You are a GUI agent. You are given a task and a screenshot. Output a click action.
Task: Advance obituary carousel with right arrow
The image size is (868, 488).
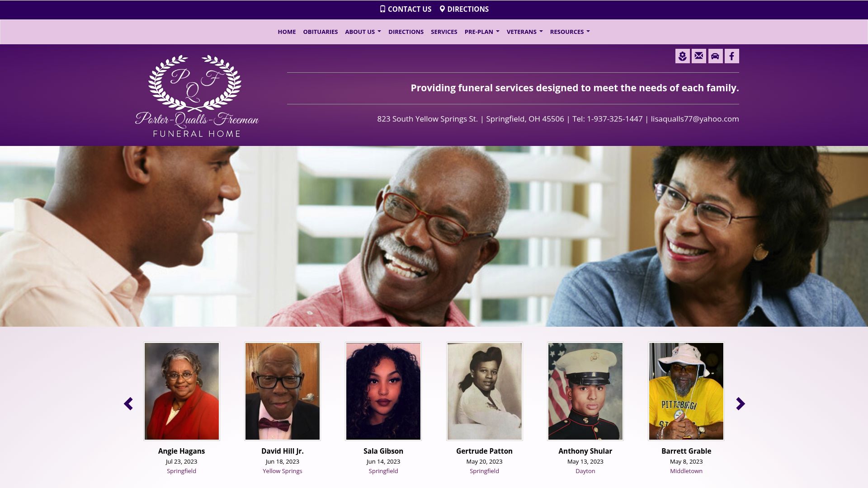(740, 404)
